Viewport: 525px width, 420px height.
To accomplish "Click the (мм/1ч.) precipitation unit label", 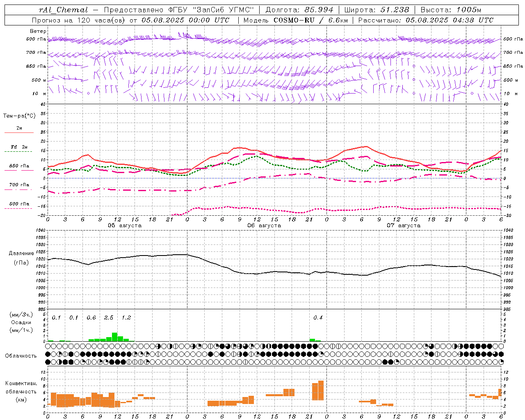I will 21,330.
